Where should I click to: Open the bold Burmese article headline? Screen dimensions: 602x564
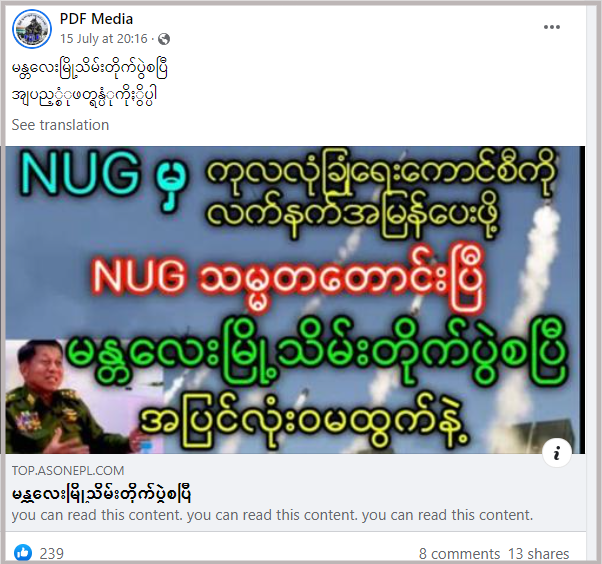101,494
